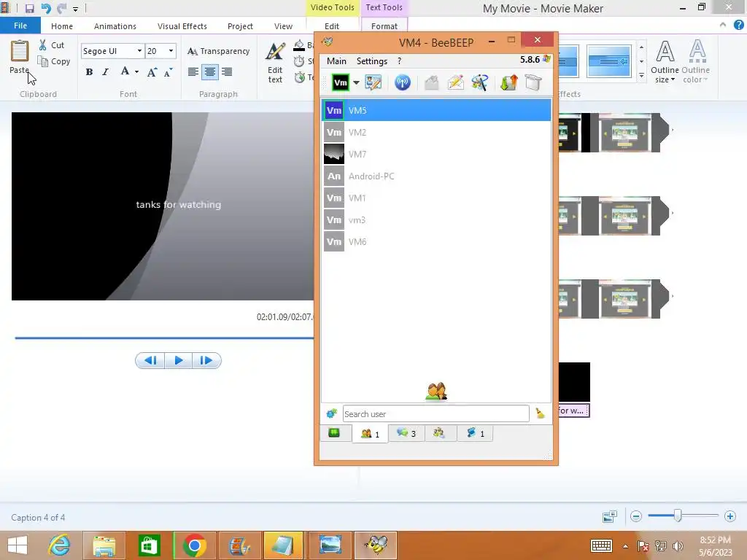Screen dimensions: 747x560
Task: Open the Project ribbon tab
Action: point(240,26)
